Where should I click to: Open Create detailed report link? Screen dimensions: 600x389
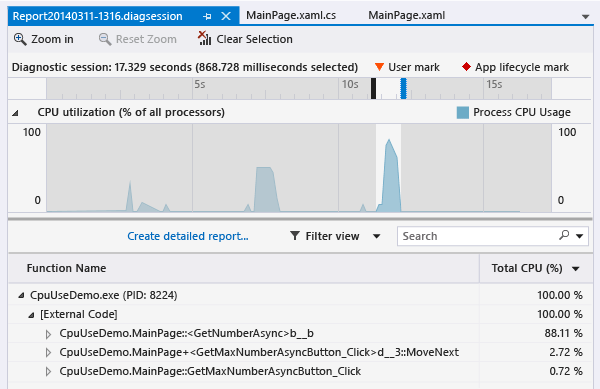pyautogui.click(x=188, y=236)
